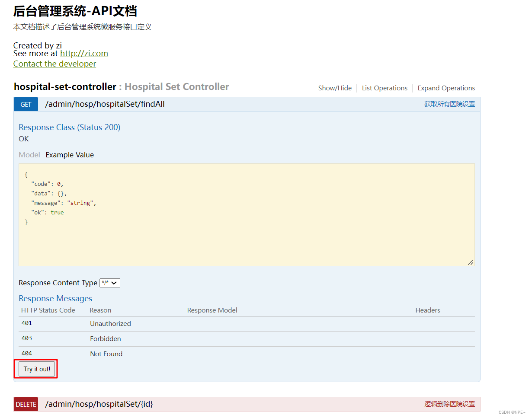Click the "message": "string" line
Image resolution: width=532 pixels, height=418 pixels.
[x=64, y=203]
